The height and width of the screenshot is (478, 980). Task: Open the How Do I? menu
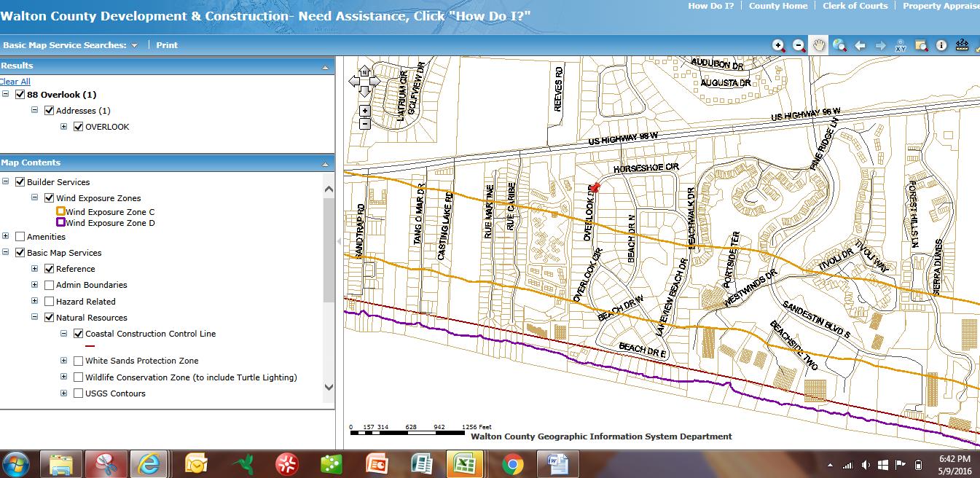(710, 6)
